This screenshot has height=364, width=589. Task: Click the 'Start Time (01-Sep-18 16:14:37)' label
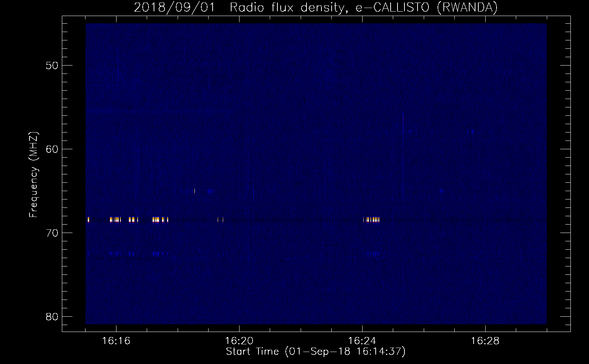[316, 351]
